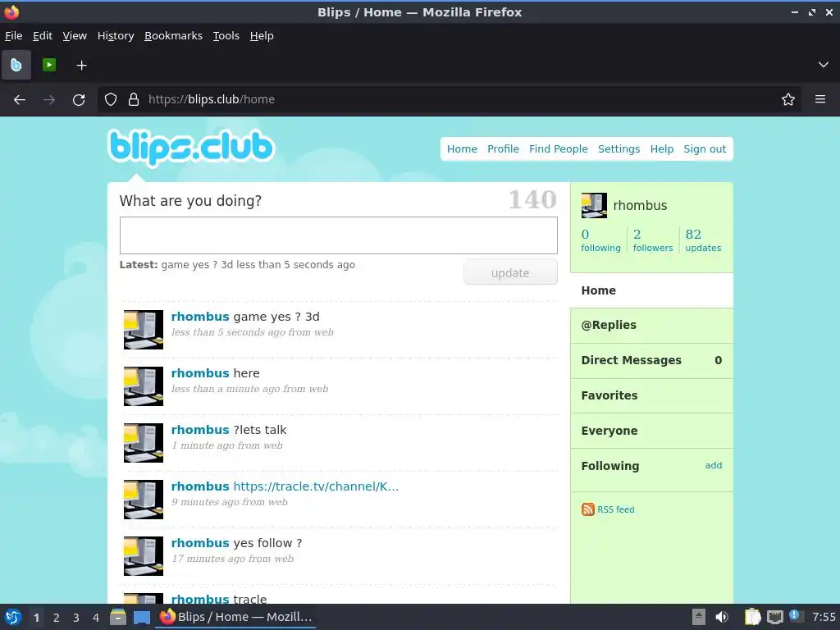Viewport: 840px width, 630px height.
Task: Click the RSS feed orange icon
Action: point(587,509)
